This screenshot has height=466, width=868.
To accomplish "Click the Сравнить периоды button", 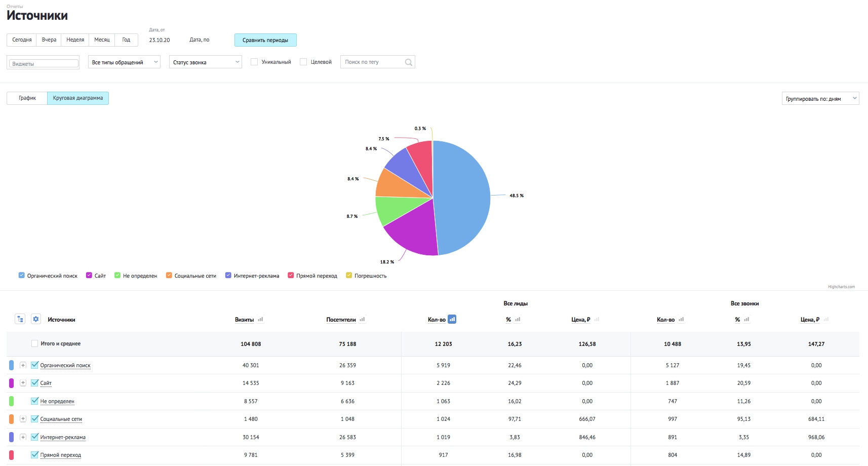I will (265, 40).
